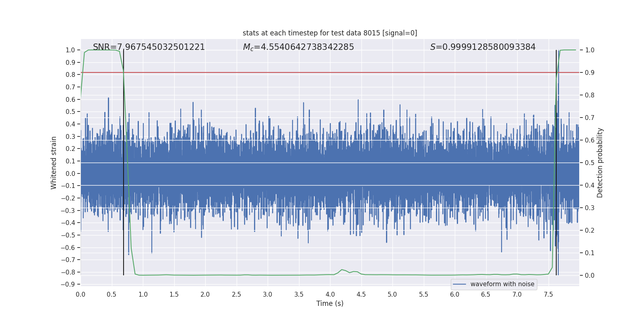The height and width of the screenshot is (322, 644).
Task: Click the 'waveform with noise' legend label
Action: 502,284
